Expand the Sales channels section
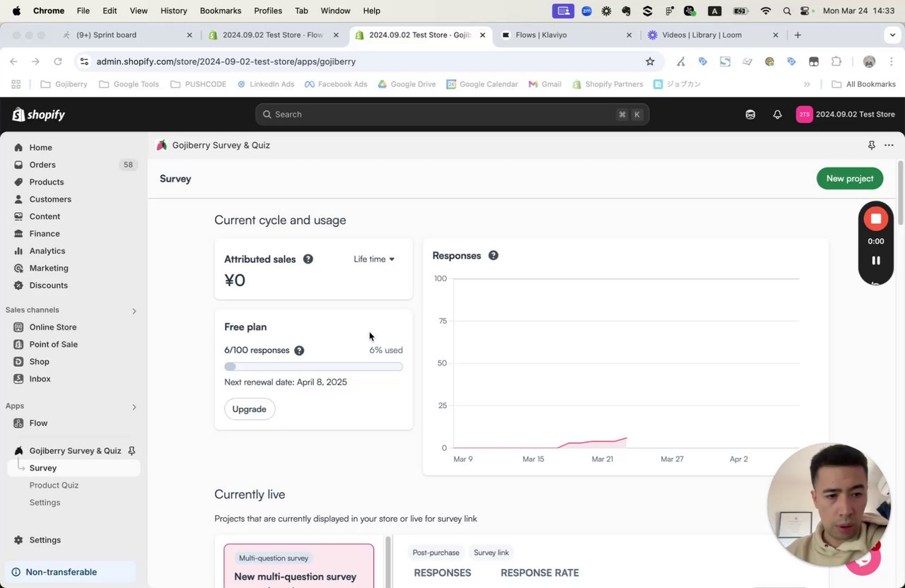Viewport: 905px width, 588px height. tap(134, 311)
